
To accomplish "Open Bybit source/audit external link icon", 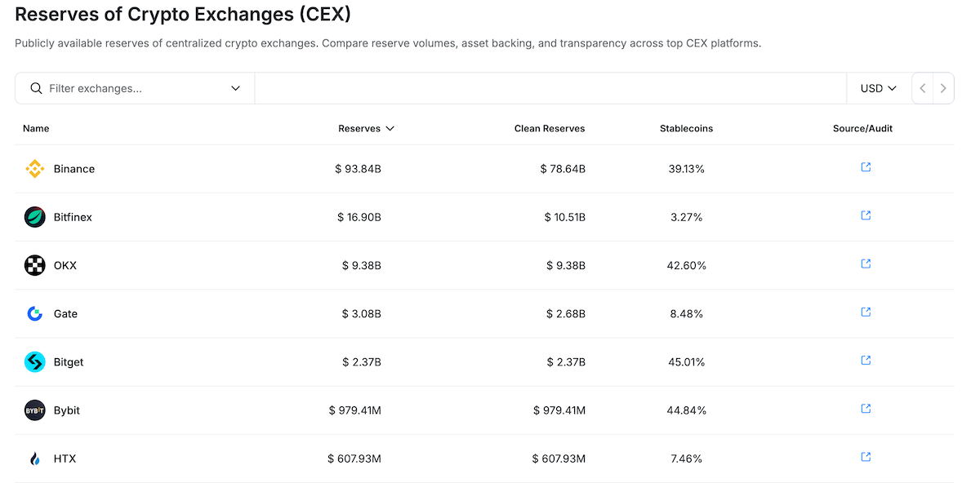I will coord(866,408).
